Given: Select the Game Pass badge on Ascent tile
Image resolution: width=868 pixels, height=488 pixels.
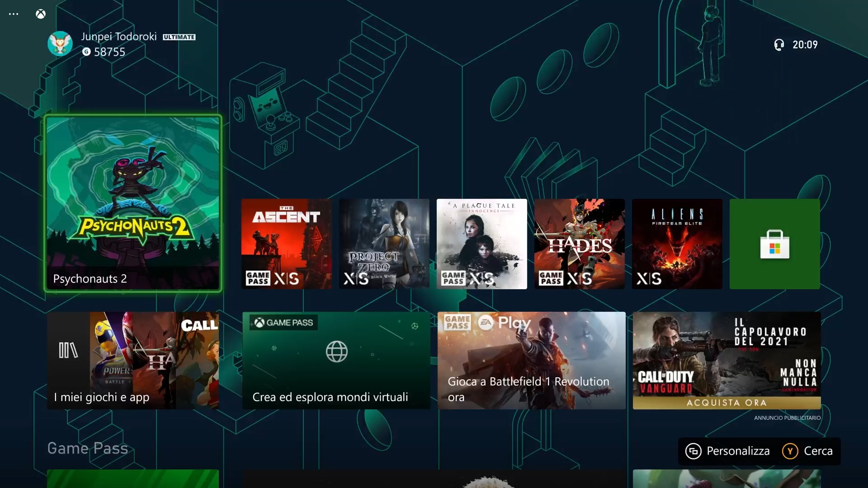Looking at the screenshot, I should (x=258, y=278).
